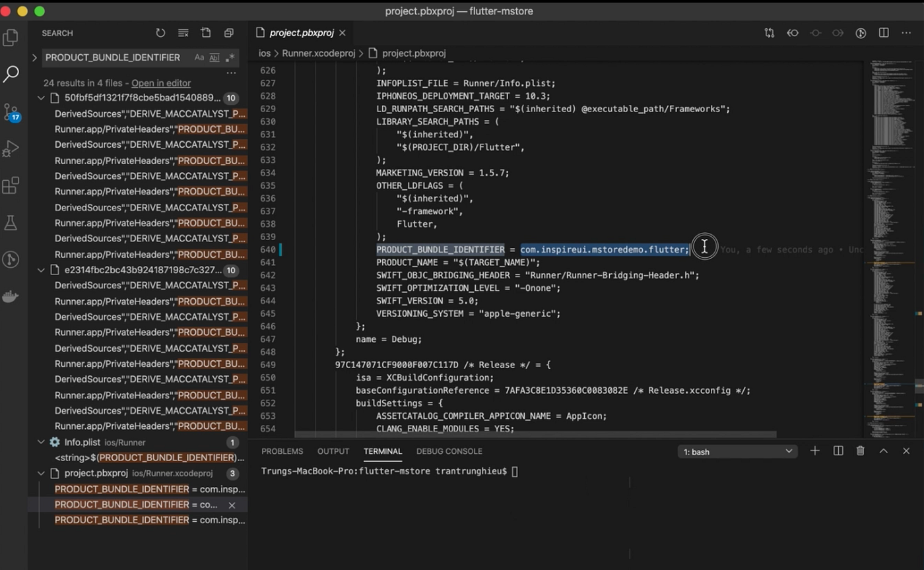Toggle Use Regular Expression in search box
Image resolution: width=924 pixels, height=570 pixels.
pyautogui.click(x=230, y=57)
